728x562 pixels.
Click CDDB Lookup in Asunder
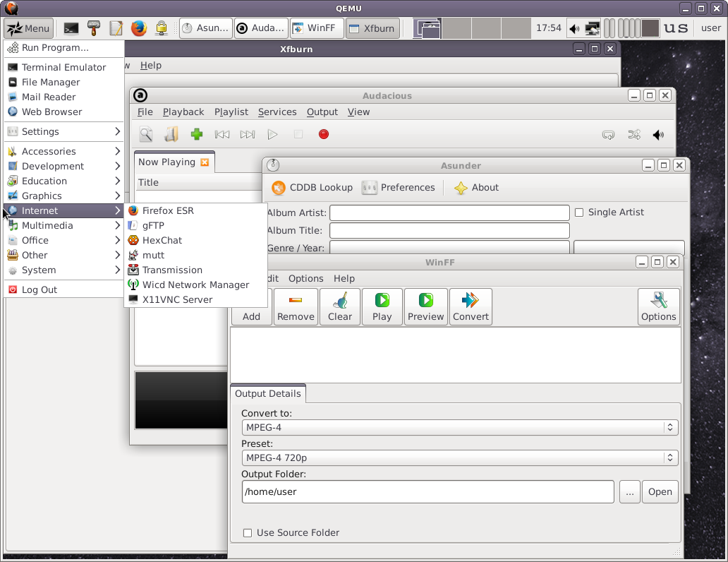click(x=312, y=188)
